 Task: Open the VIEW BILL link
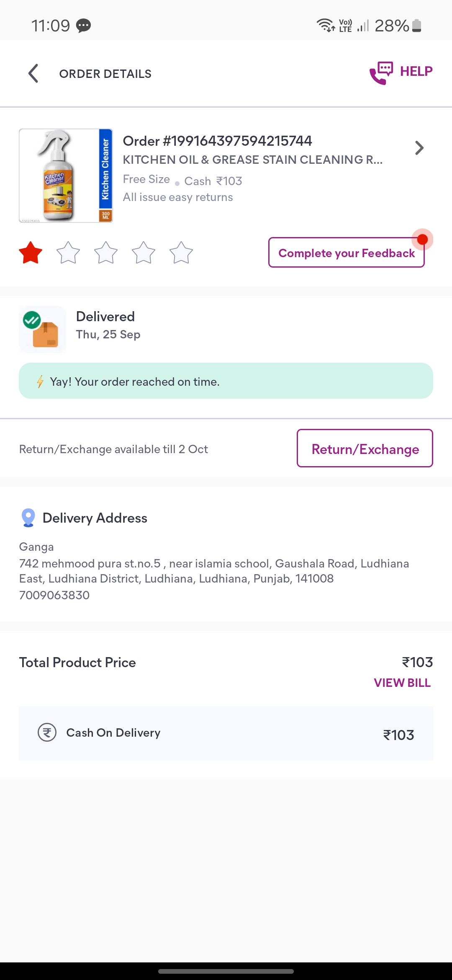point(402,683)
